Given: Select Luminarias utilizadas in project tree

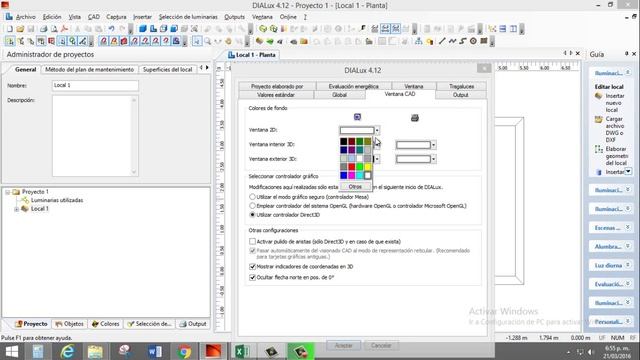Looking at the screenshot, I should (57, 200).
